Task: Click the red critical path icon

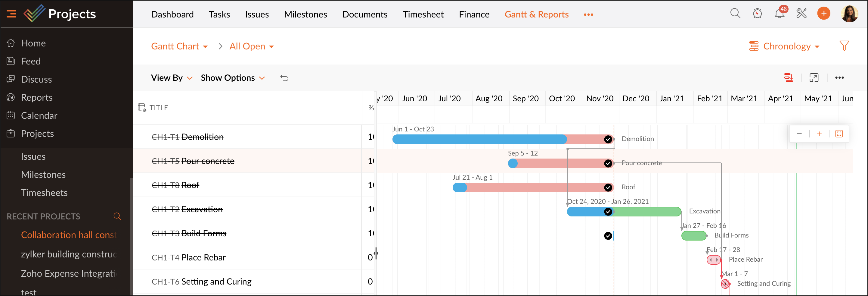Action: [788, 78]
